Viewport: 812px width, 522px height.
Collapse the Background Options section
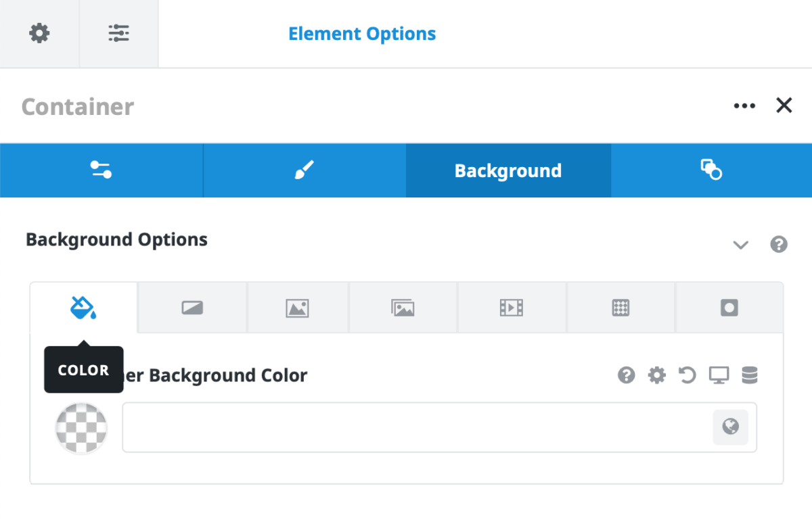741,245
